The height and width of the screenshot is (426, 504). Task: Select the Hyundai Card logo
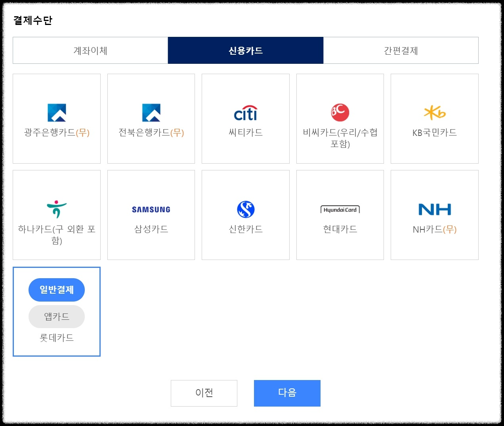[340, 210]
